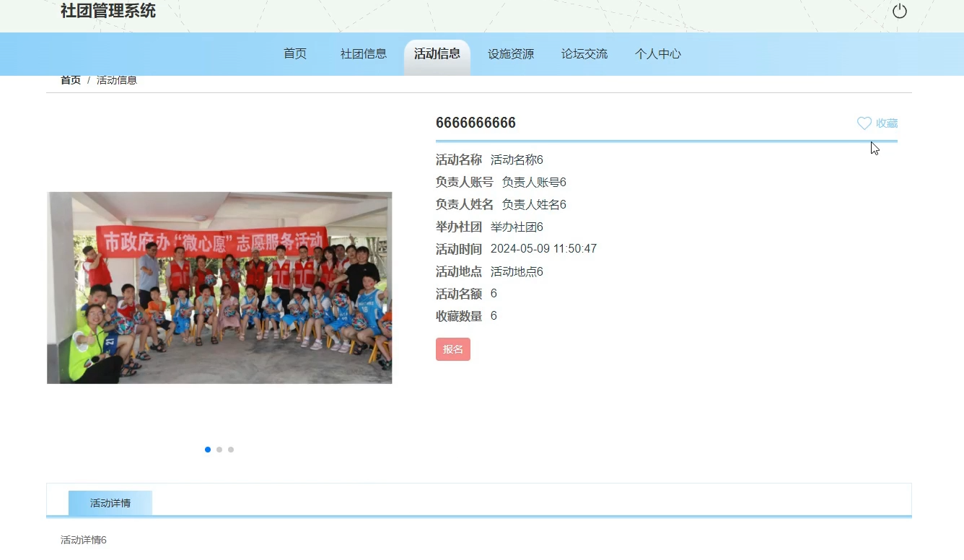The height and width of the screenshot is (560, 964).
Task: Click the power logout icon
Action: 899,11
